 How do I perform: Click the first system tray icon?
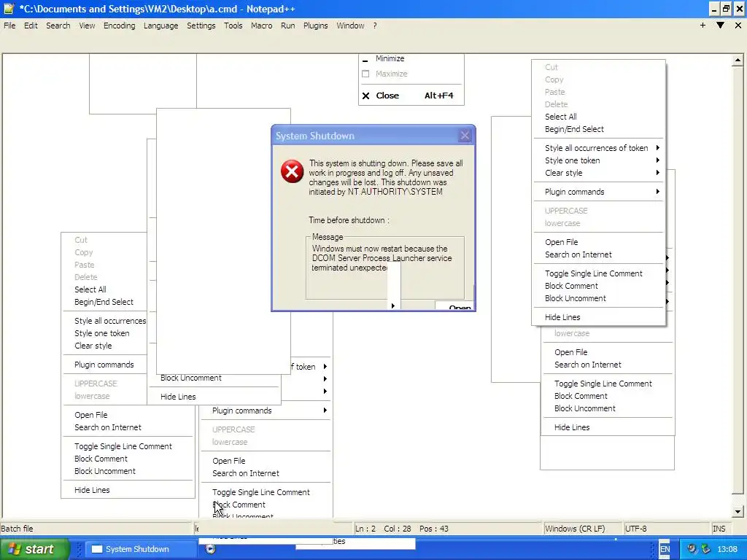[692, 549]
